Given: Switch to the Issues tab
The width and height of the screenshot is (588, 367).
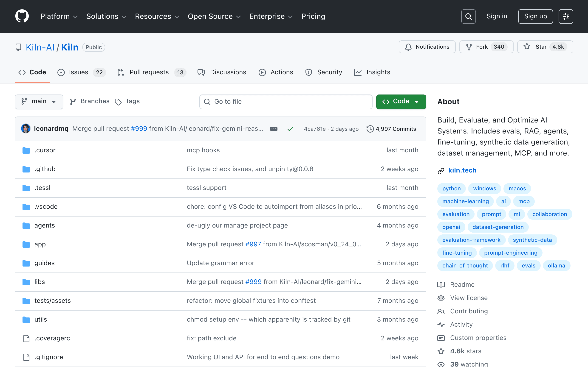Looking at the screenshot, I should tap(82, 72).
